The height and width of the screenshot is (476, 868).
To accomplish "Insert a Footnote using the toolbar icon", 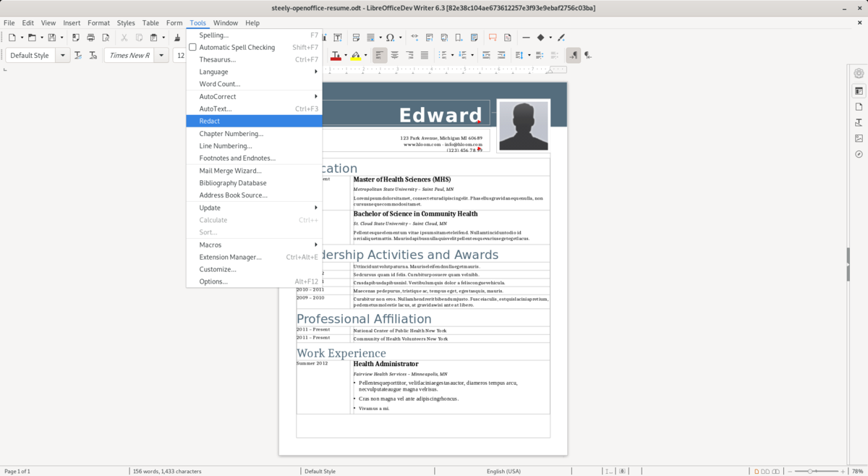I will coord(428,37).
